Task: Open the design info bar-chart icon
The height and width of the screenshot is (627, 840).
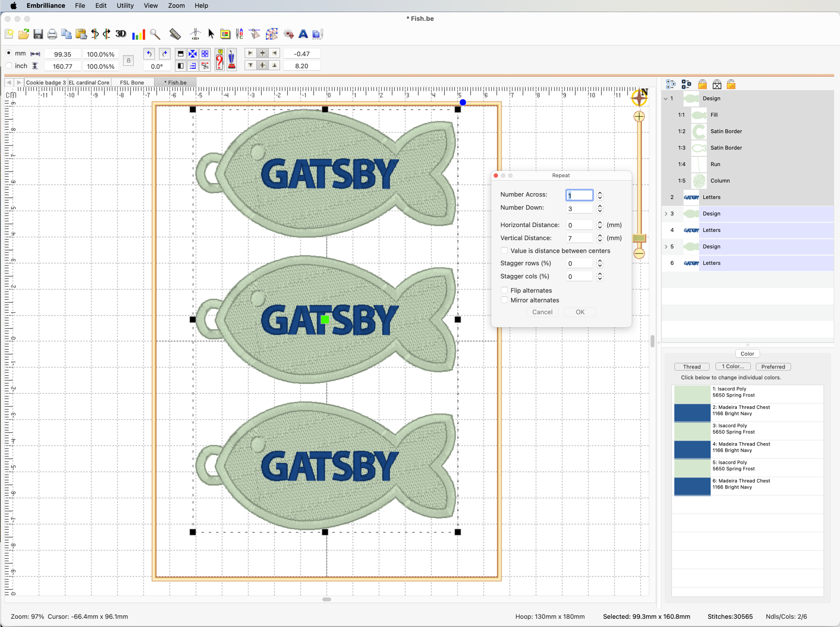Action: 139,34
